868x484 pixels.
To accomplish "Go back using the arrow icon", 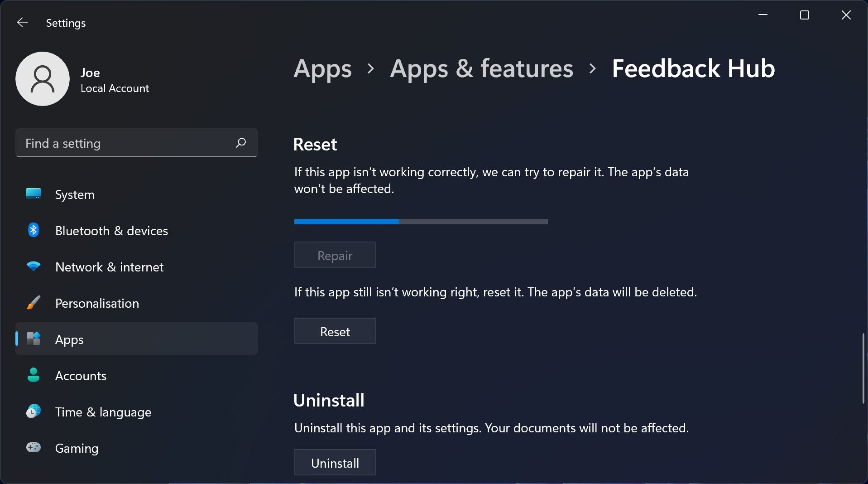I will [22, 22].
